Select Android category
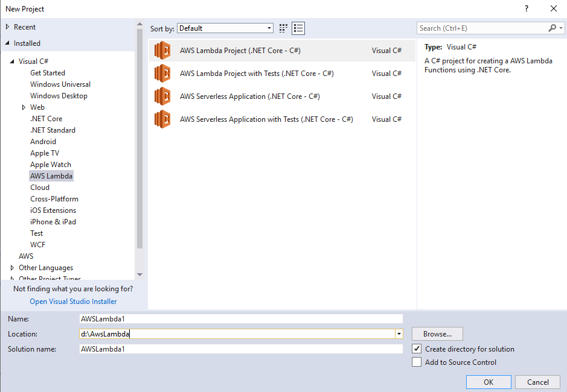 click(43, 142)
